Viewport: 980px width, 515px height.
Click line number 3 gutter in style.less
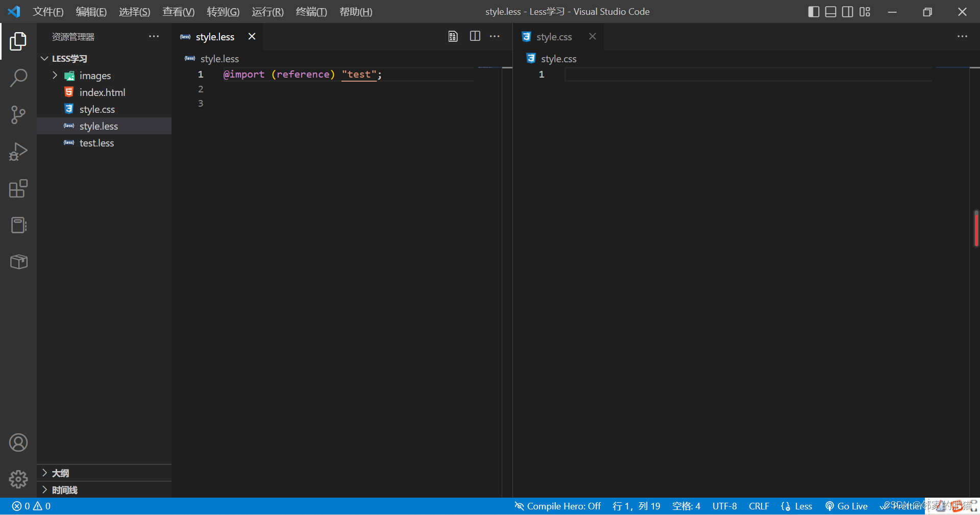pos(201,104)
